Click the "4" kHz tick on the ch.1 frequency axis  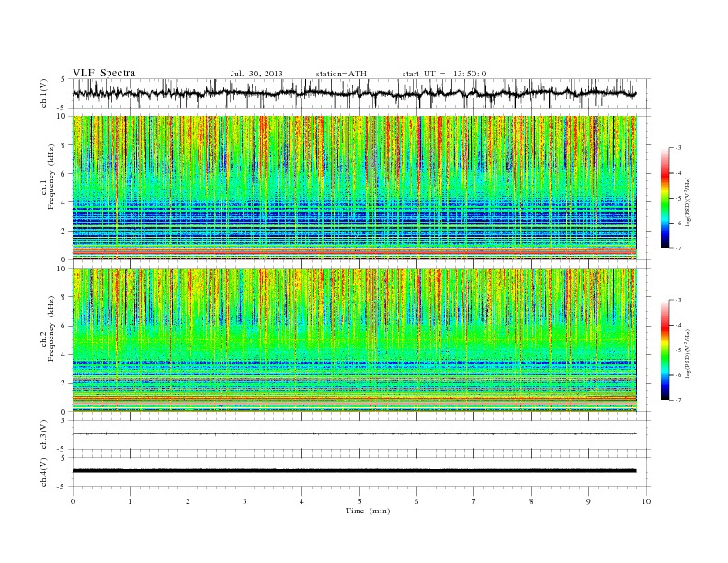[63, 202]
